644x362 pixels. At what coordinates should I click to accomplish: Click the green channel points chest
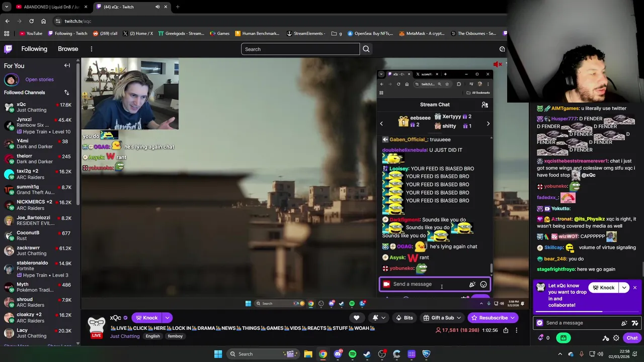(x=563, y=338)
